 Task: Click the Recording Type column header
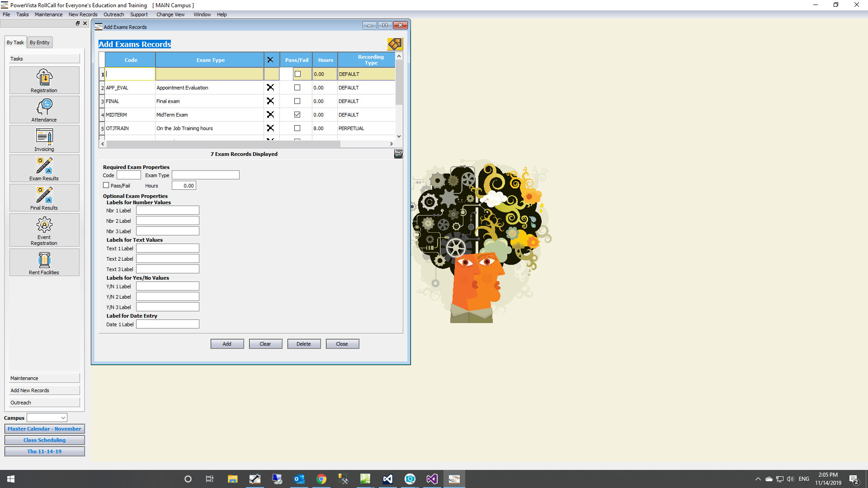tap(367, 60)
